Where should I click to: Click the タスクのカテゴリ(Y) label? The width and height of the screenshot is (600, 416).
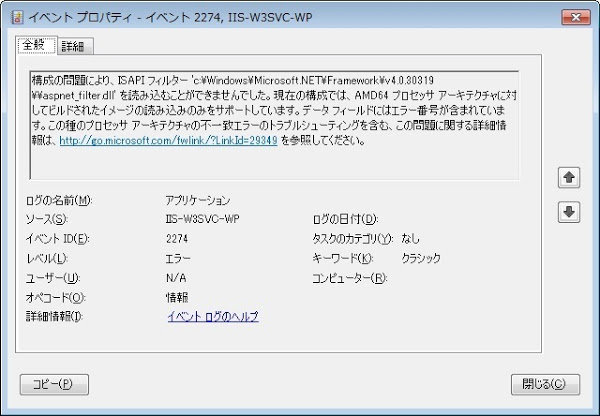click(x=352, y=239)
